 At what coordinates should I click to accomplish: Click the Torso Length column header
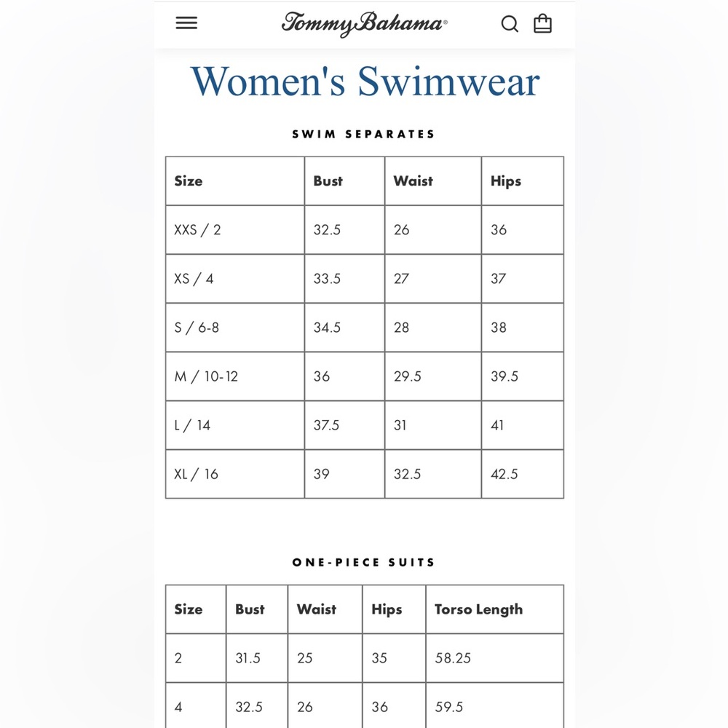479,609
